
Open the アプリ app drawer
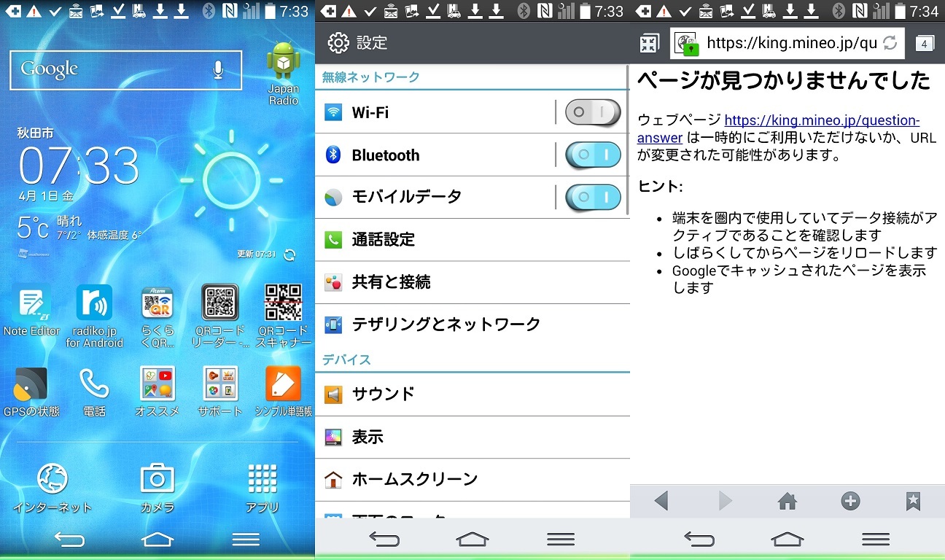point(262,488)
